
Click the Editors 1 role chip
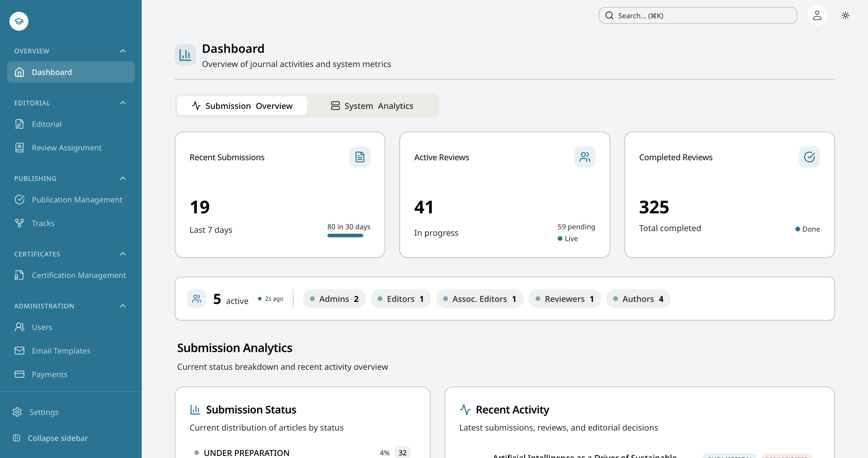click(401, 299)
